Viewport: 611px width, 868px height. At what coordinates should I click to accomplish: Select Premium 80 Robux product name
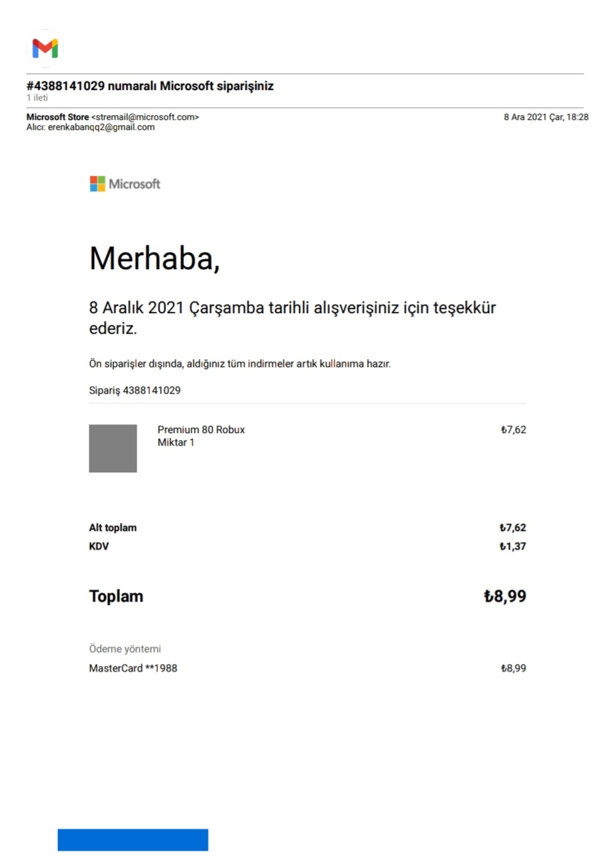[201, 430]
